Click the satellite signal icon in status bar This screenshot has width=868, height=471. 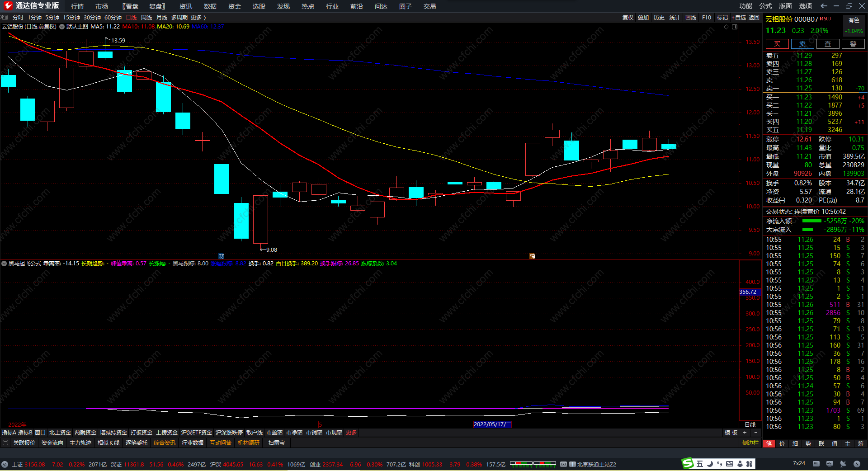click(x=843, y=464)
